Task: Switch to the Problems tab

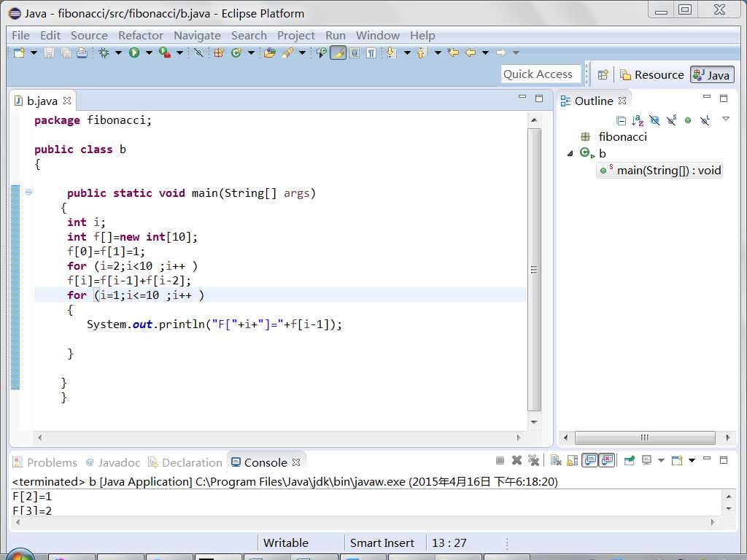Action: pyautogui.click(x=44, y=462)
